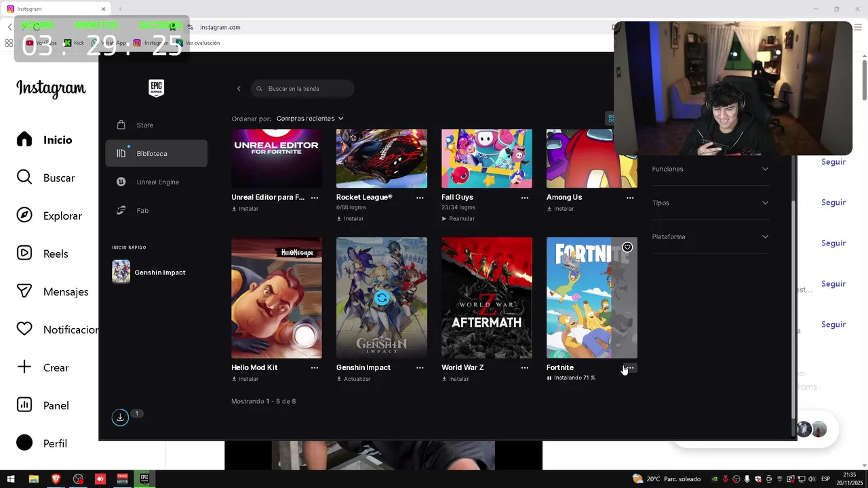The width and height of the screenshot is (868, 488).
Task: Open Instagram Mensajes icon
Action: tap(24, 291)
